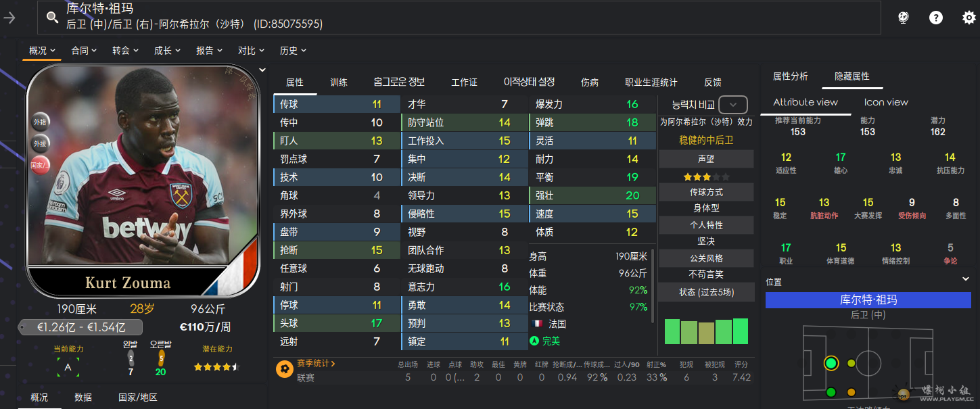980x409 pixels.
Task: Click the 外援 badge on player photo
Action: click(x=39, y=143)
